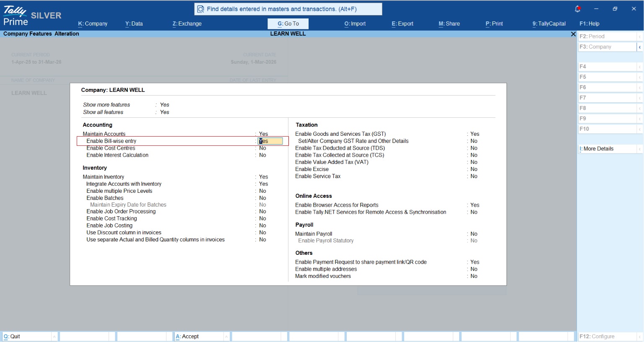Click the Q: Quit button
The image size is (644, 342).
coord(27,337)
